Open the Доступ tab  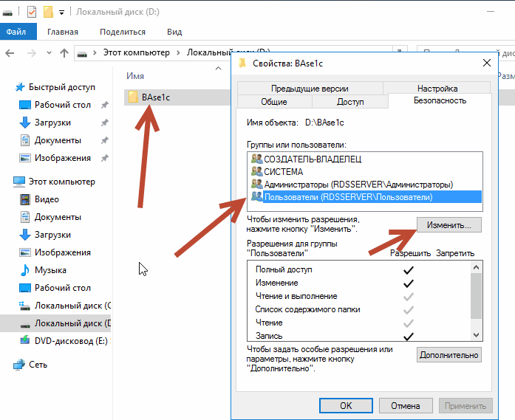(350, 101)
